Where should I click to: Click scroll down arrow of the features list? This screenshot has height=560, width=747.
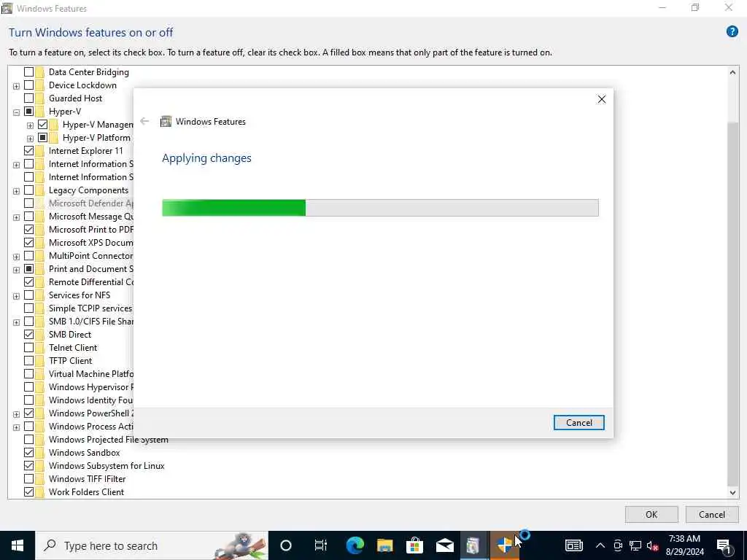click(x=732, y=493)
